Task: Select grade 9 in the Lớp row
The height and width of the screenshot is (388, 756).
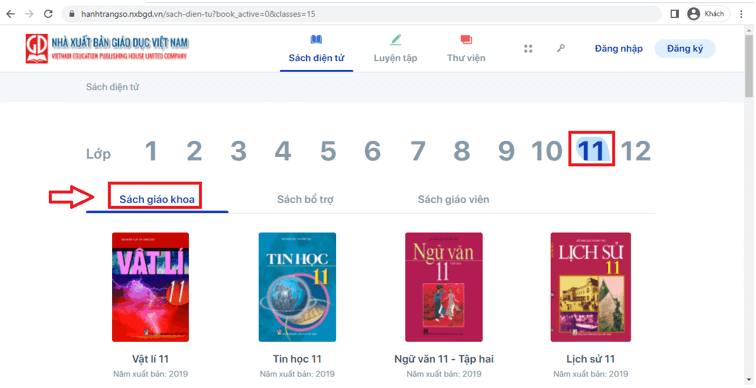Action: pos(506,151)
